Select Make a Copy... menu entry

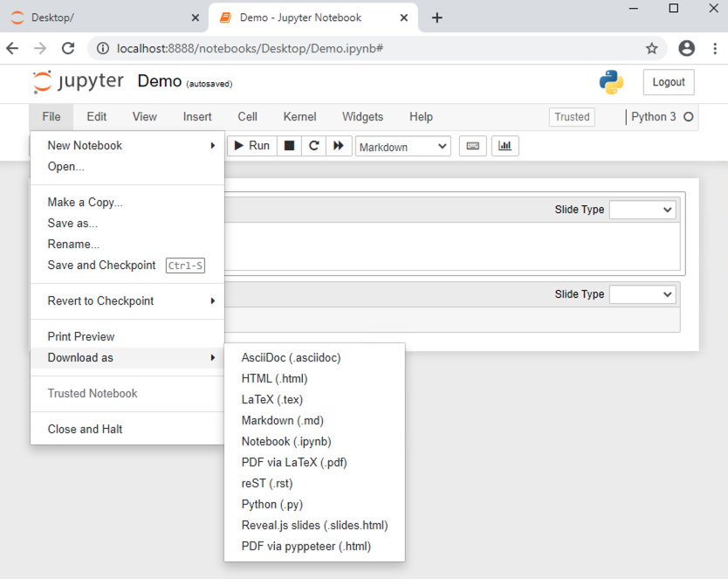pos(127,203)
